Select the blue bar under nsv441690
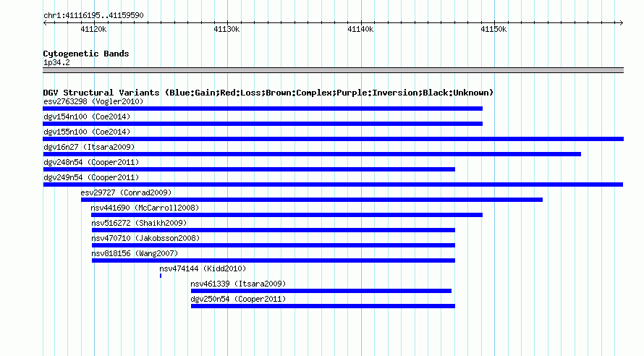 click(x=287, y=215)
